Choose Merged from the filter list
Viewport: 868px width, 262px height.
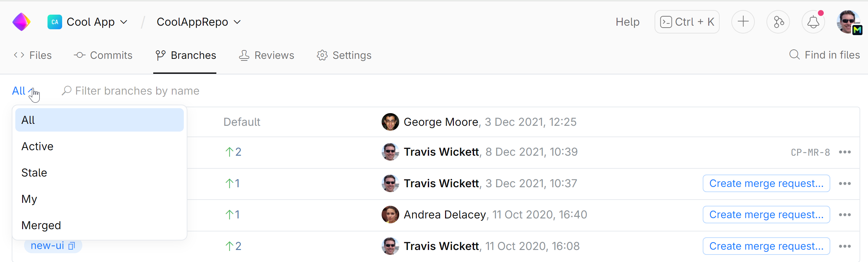[x=41, y=225]
